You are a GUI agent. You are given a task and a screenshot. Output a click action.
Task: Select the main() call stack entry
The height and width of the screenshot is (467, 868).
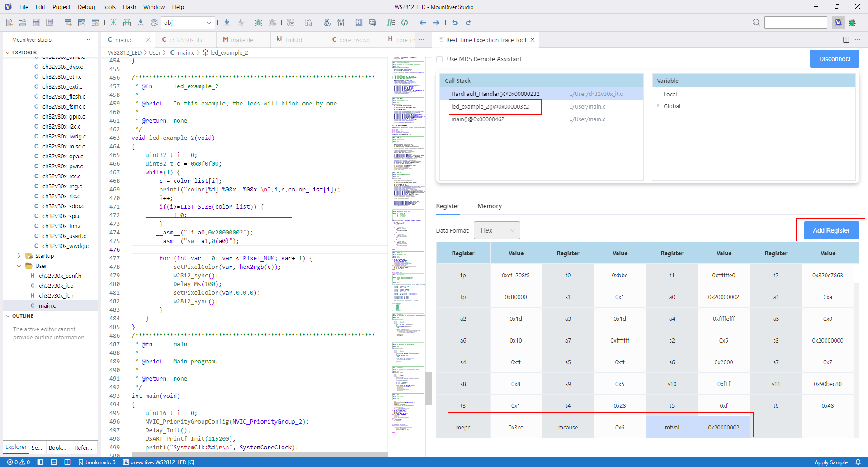(x=541, y=119)
